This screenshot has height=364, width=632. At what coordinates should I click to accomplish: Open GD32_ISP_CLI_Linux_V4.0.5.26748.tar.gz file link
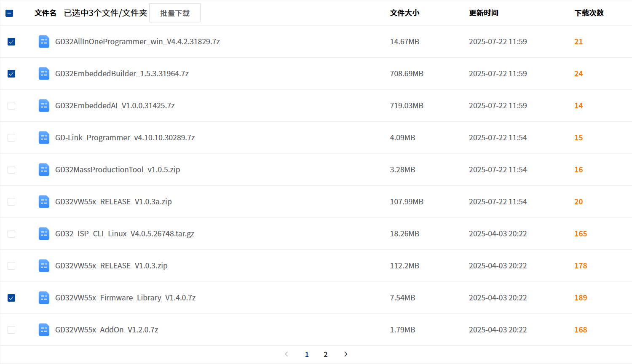click(x=125, y=234)
